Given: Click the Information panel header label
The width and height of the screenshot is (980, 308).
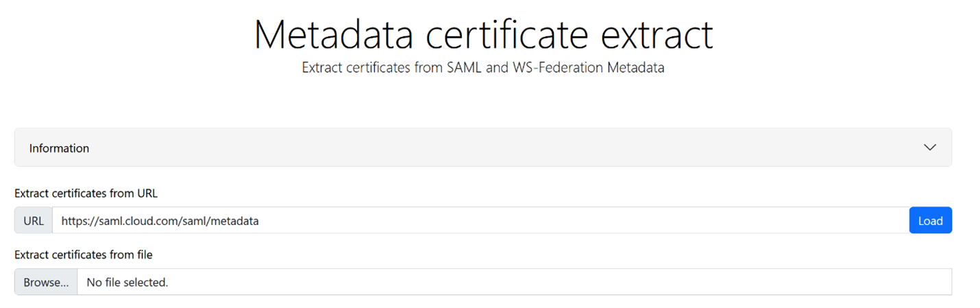Looking at the screenshot, I should [59, 148].
